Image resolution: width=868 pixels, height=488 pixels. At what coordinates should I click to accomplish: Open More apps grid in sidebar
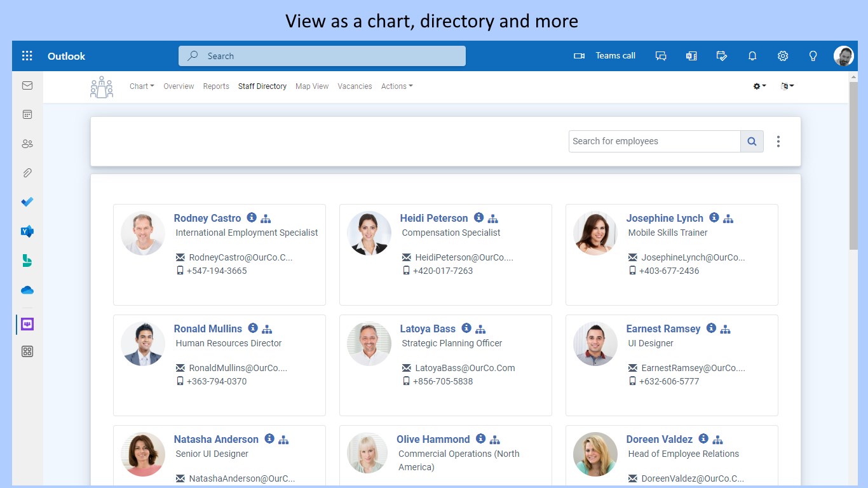[x=27, y=351]
